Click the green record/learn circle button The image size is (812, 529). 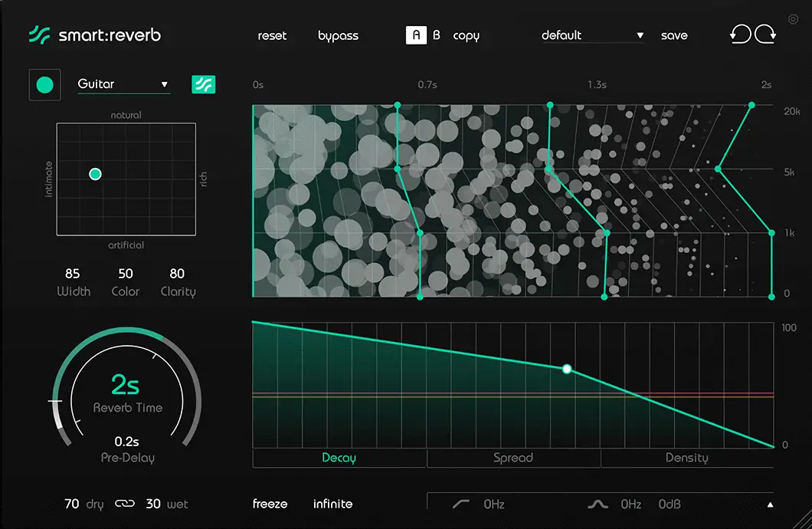pos(45,85)
